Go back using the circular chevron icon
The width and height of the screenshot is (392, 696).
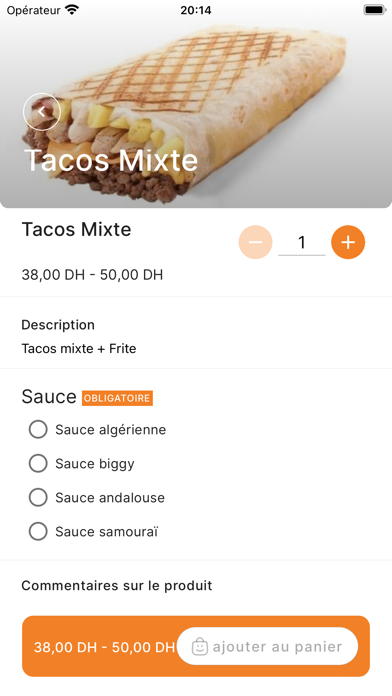(42, 112)
